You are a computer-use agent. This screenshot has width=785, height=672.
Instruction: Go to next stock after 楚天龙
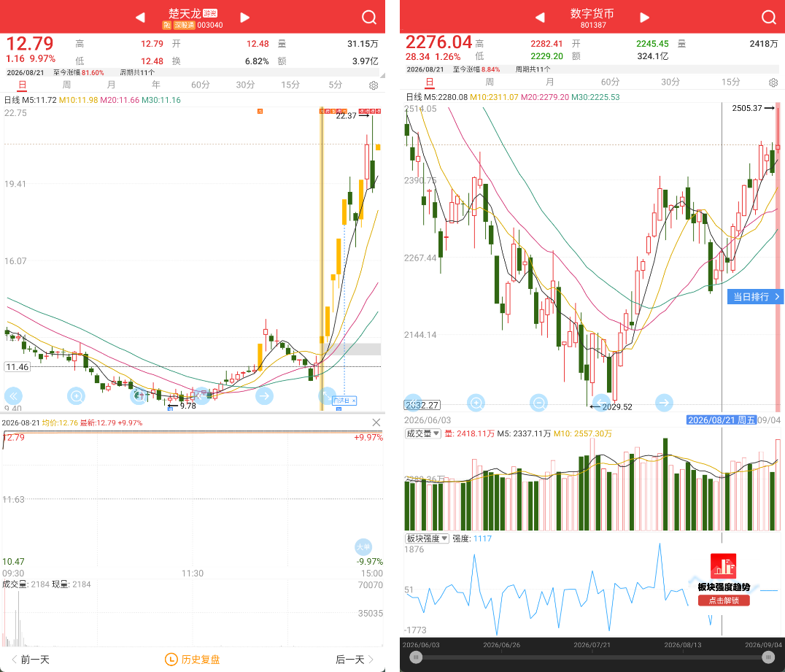tap(245, 18)
